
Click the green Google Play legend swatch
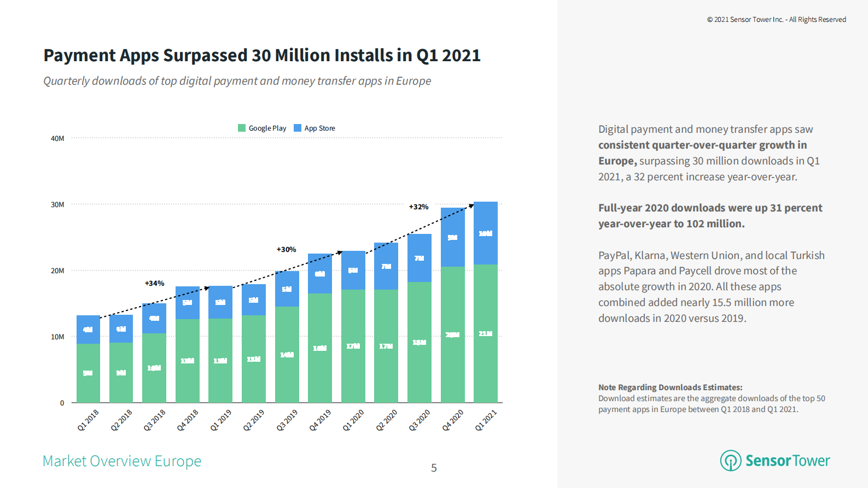[242, 128]
